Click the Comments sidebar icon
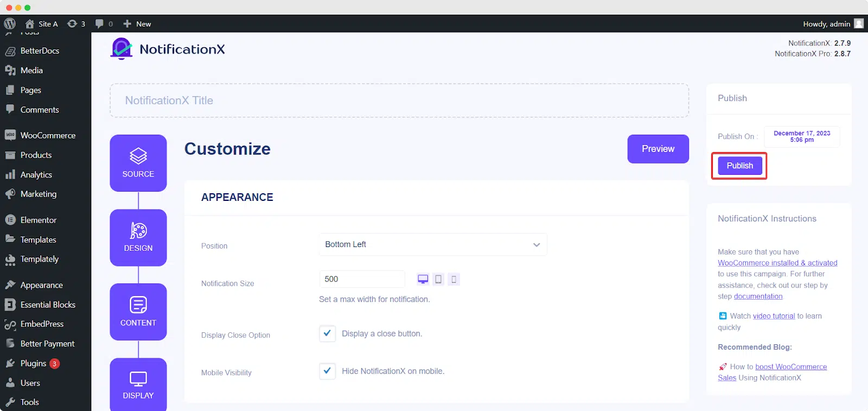868x411 pixels. point(10,109)
